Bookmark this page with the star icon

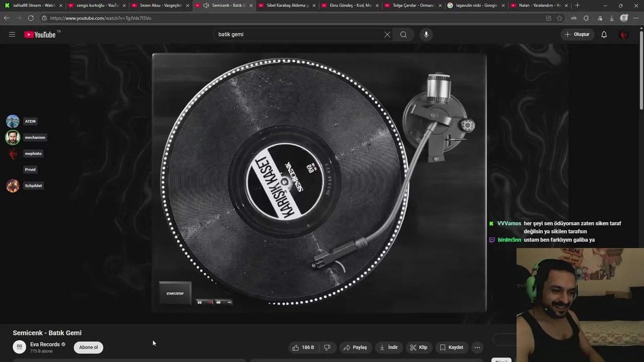click(x=559, y=18)
